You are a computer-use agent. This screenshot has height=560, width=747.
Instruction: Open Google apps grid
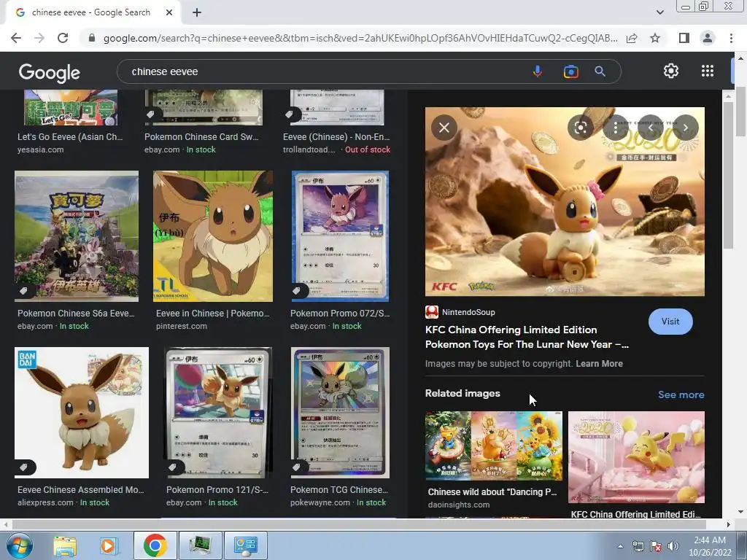click(x=708, y=71)
